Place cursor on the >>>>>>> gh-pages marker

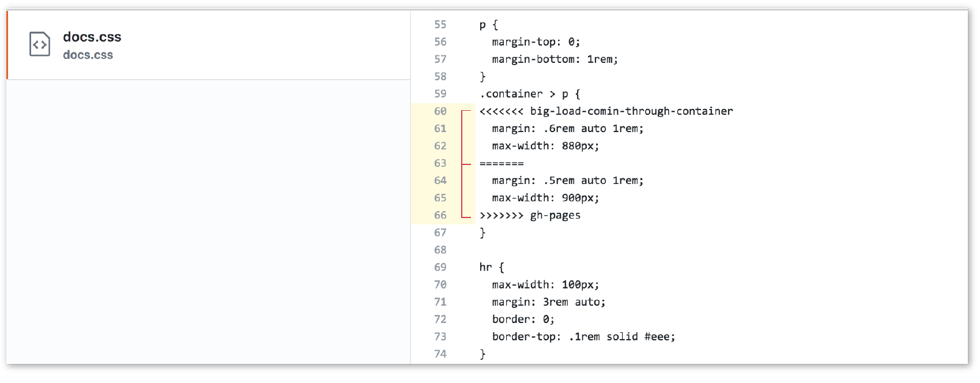click(x=530, y=215)
